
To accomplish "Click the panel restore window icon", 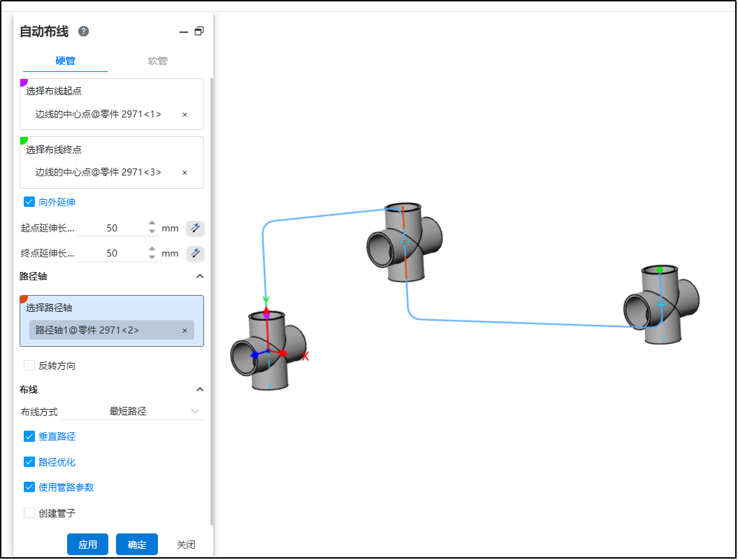I will click(x=199, y=31).
